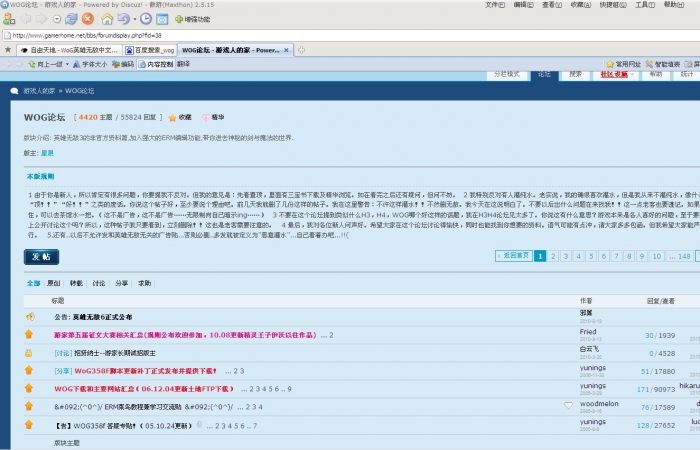Viewport: 700px width, 450px height.
Task: Close the active WOG论坛 tab
Action: click(x=286, y=50)
